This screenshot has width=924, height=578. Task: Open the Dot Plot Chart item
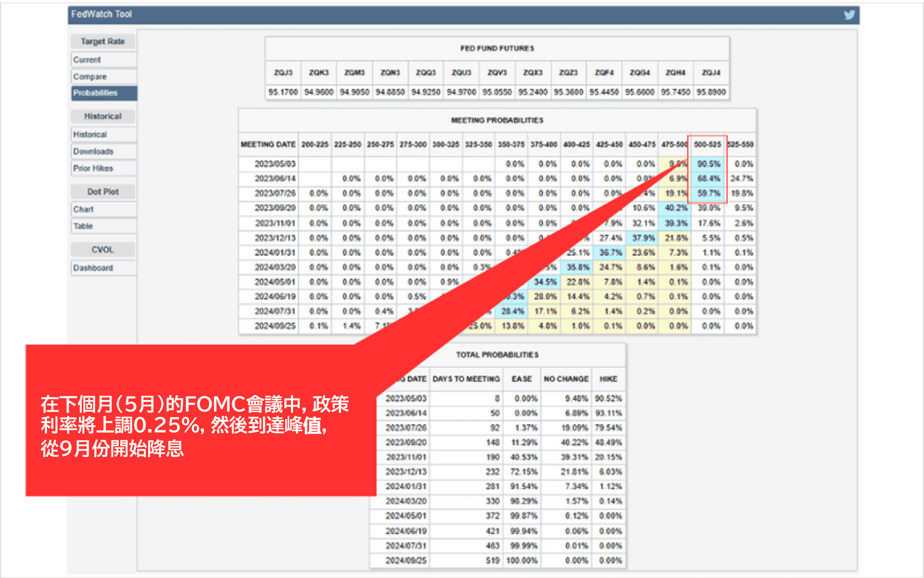[103, 209]
